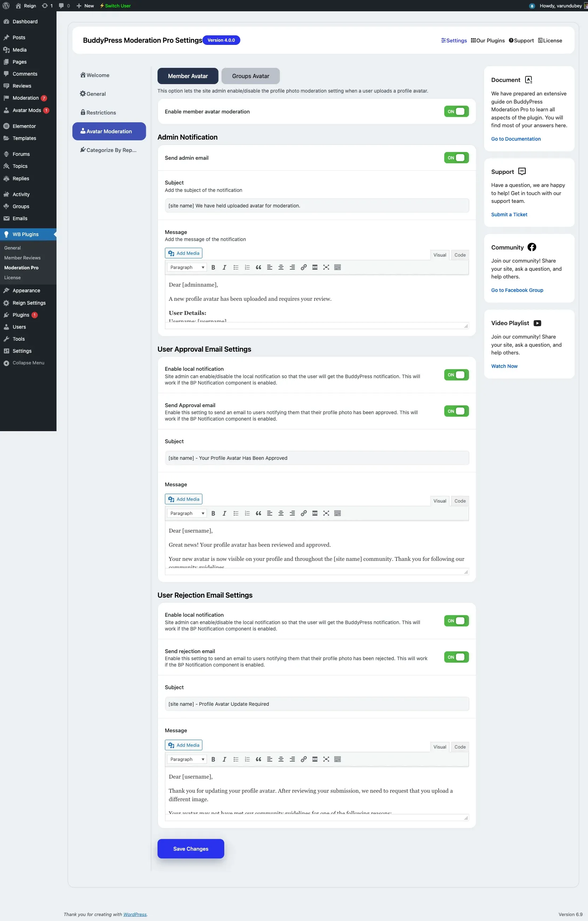The width and height of the screenshot is (588, 921).
Task: Align center in Approval message editor
Action: click(x=281, y=513)
